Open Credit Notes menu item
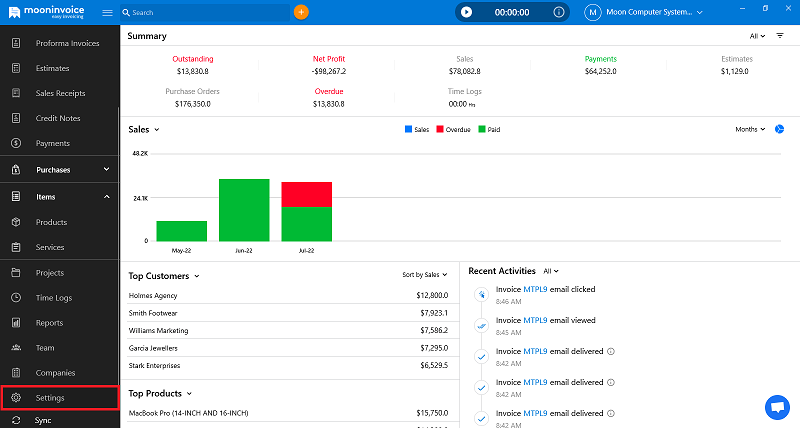800x428 pixels. pyautogui.click(x=58, y=118)
